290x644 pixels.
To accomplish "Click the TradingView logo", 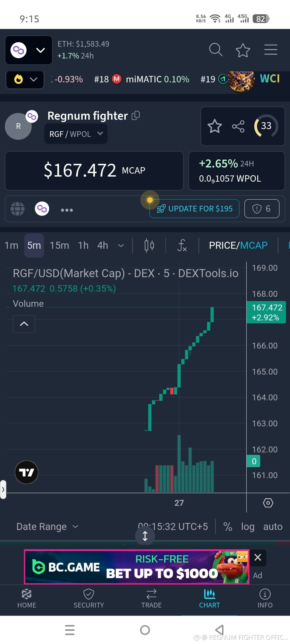I will (26, 472).
